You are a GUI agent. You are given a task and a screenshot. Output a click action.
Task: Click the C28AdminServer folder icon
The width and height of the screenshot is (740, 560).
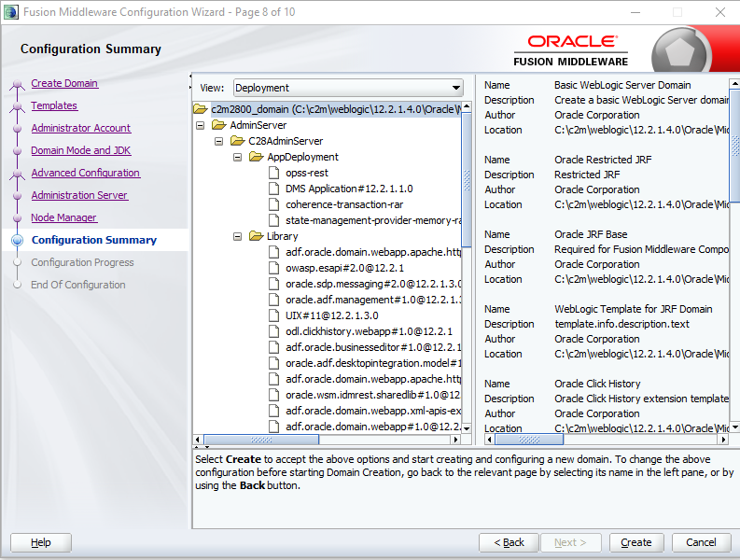[x=237, y=141]
